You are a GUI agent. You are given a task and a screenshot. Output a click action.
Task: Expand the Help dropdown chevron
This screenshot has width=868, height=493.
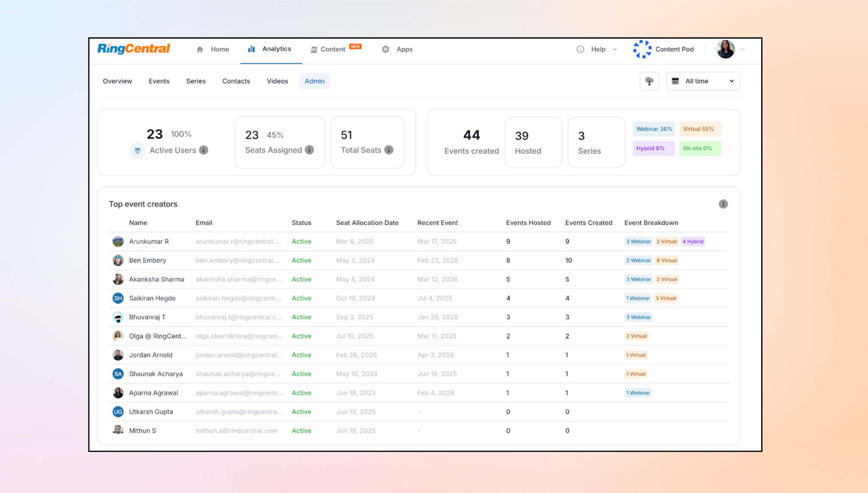[615, 50]
